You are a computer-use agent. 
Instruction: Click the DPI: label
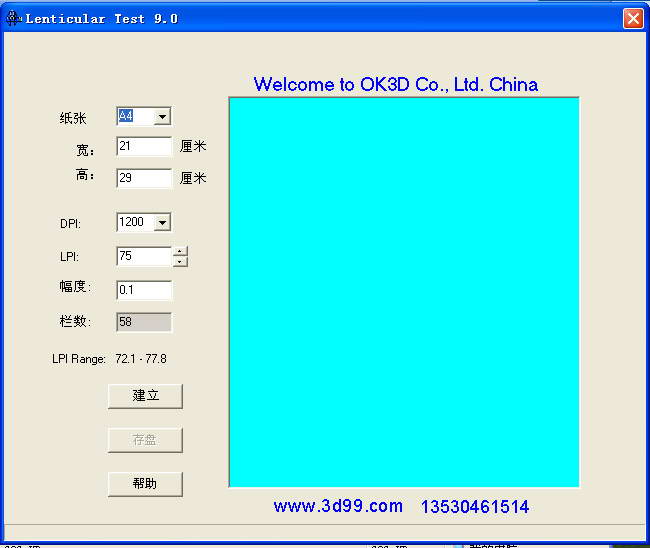coord(70,224)
